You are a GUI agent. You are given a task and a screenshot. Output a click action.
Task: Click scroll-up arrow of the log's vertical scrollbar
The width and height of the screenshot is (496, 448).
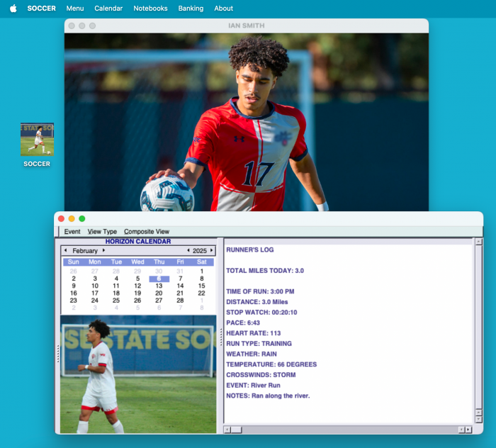478,242
